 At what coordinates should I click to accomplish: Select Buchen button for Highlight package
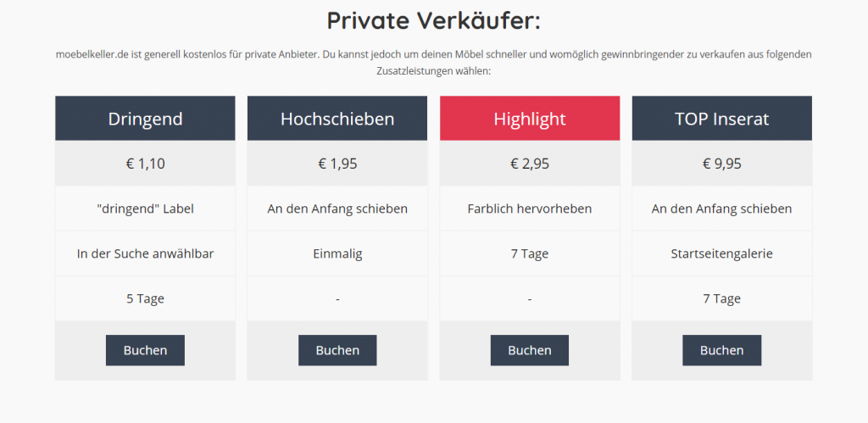tap(529, 350)
